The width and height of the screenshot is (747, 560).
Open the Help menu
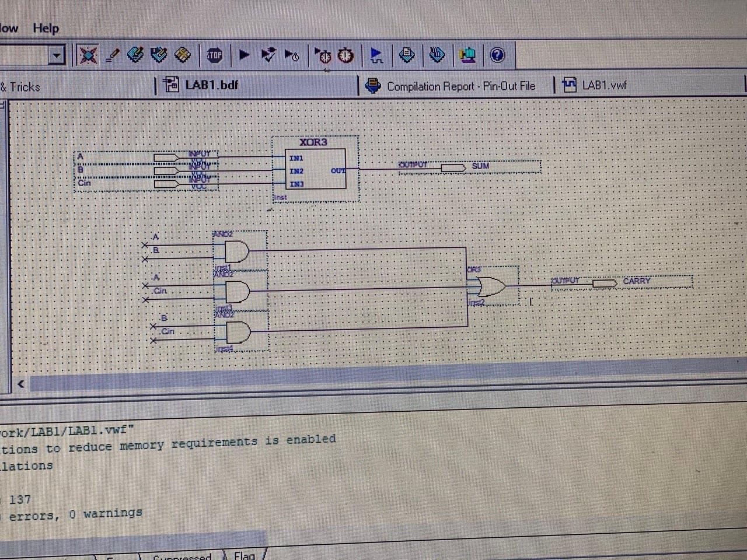46,28
